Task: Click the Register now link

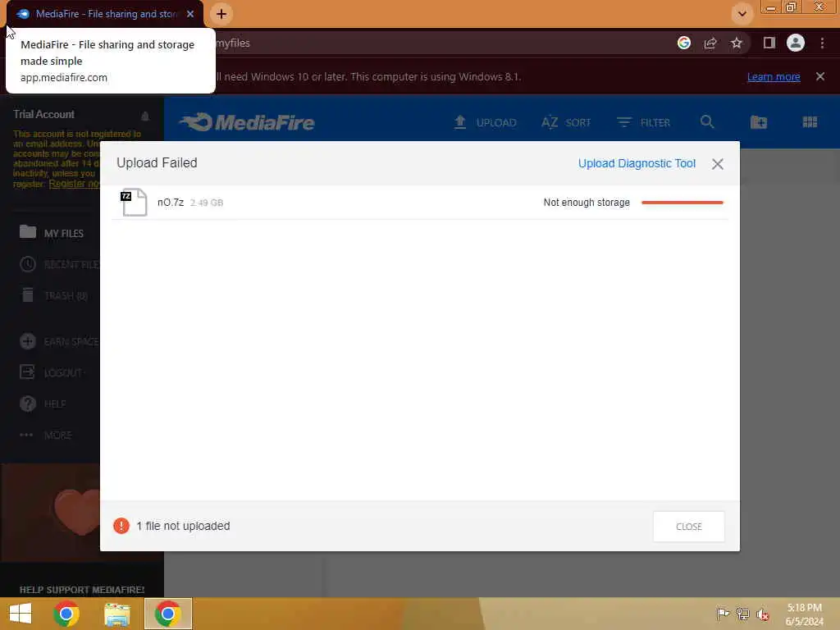Action: [74, 184]
